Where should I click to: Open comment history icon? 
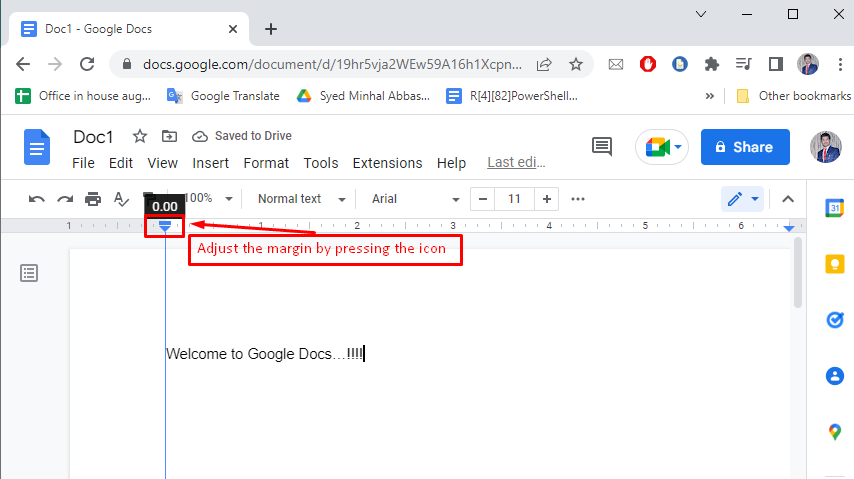coord(602,147)
